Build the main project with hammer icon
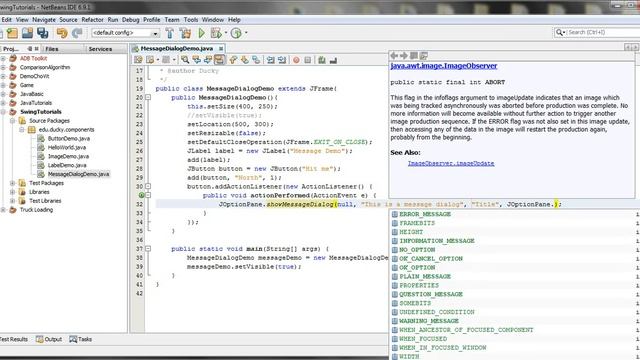Image resolution: width=640 pixels, height=360 pixels. (170, 33)
